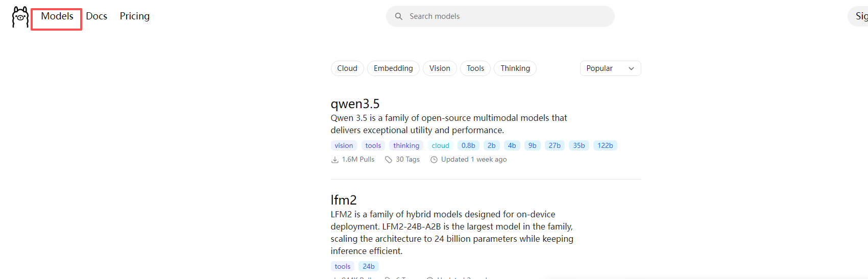The image size is (868, 279).
Task: Select the 0.8b size tag
Action: pyautogui.click(x=468, y=146)
